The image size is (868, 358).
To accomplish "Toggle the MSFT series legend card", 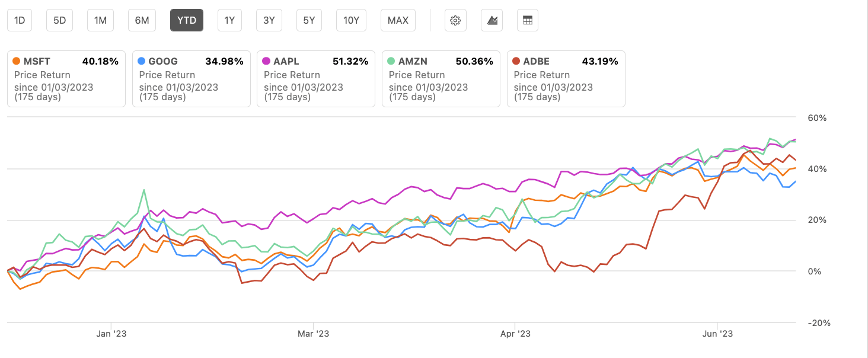I will [x=66, y=79].
